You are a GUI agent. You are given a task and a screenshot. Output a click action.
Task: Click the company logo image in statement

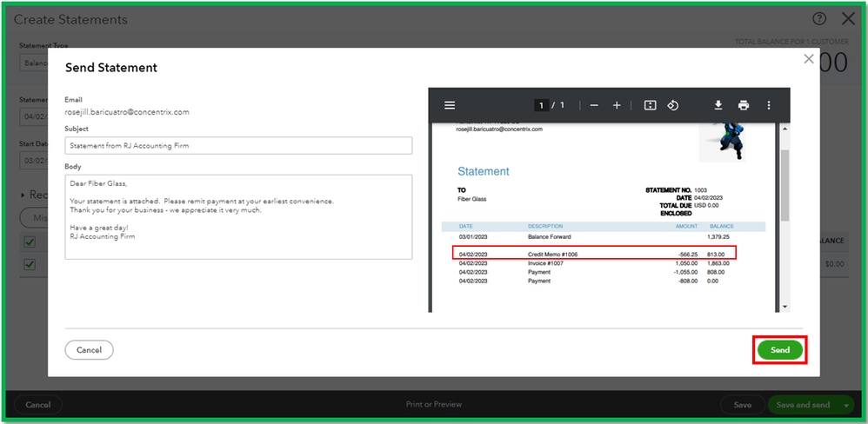click(x=722, y=142)
